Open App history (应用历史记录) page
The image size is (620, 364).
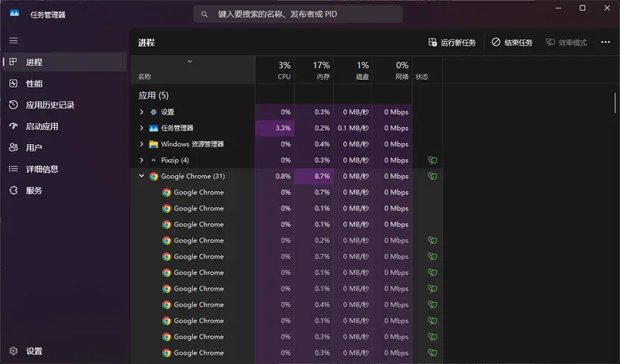[65, 105]
